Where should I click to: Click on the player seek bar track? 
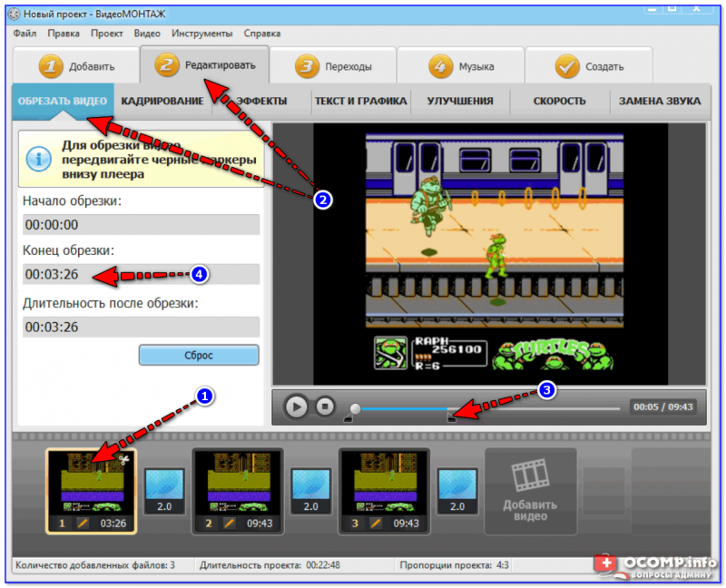click(x=486, y=409)
